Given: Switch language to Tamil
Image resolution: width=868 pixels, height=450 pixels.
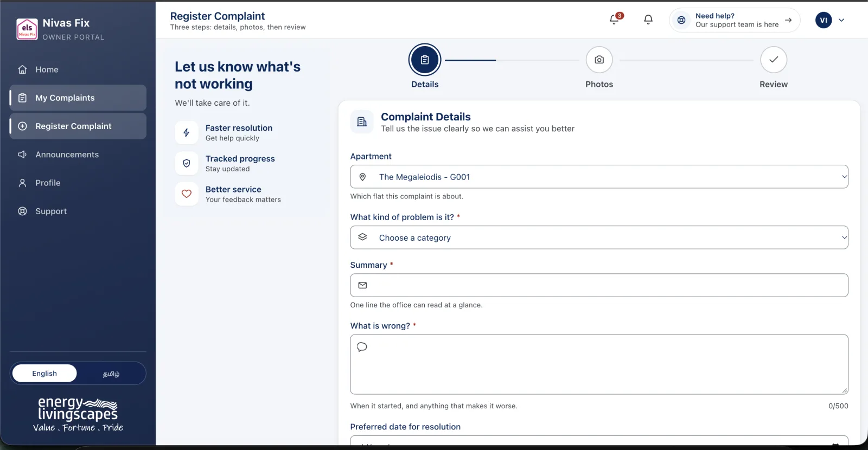Looking at the screenshot, I should (x=111, y=374).
